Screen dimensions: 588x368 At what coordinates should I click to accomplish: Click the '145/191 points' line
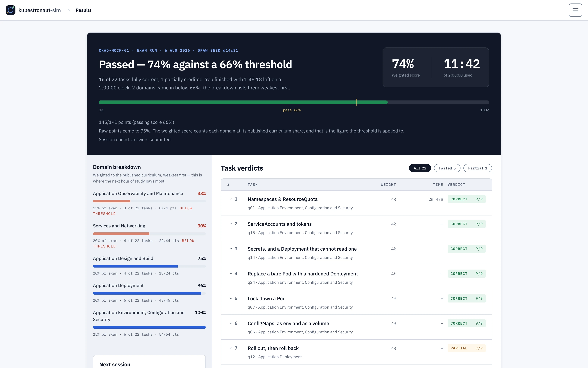(x=136, y=122)
